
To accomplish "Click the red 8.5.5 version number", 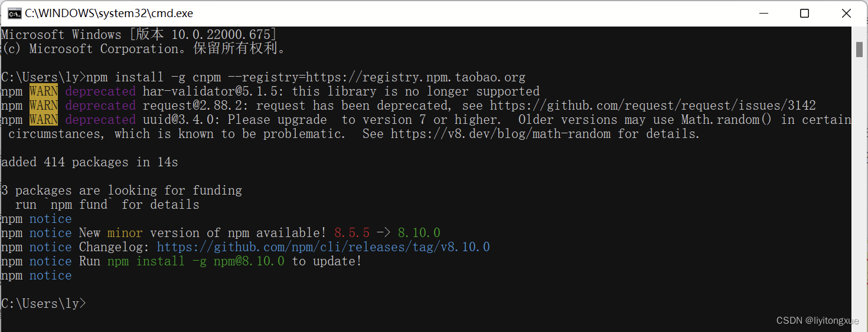I will click(352, 233).
